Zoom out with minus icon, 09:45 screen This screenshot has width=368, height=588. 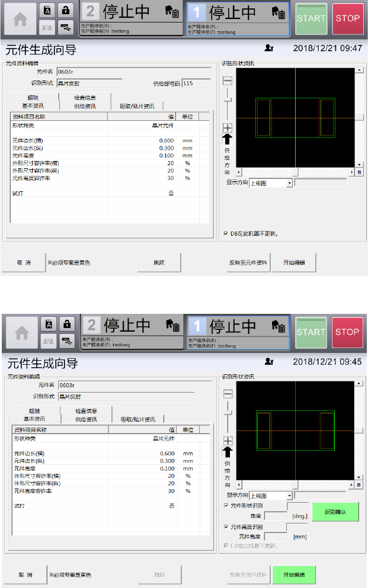click(x=228, y=394)
